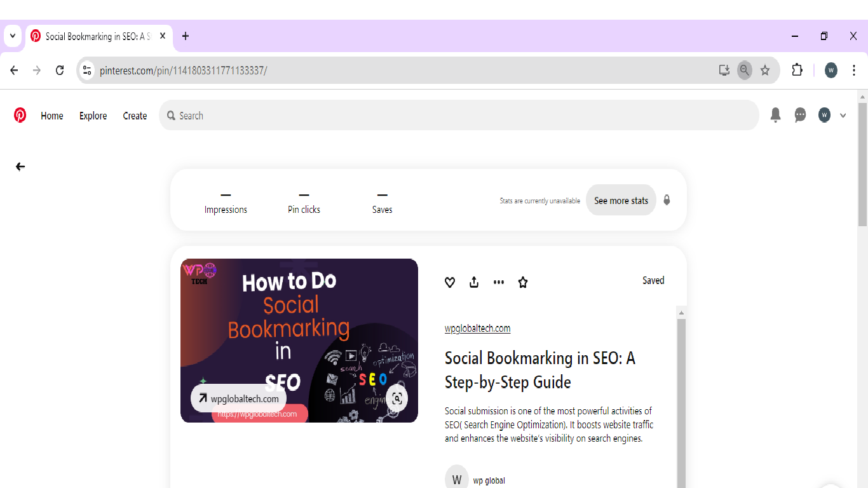
Task: Click the zoom magnifier icon in address bar
Action: (x=745, y=71)
